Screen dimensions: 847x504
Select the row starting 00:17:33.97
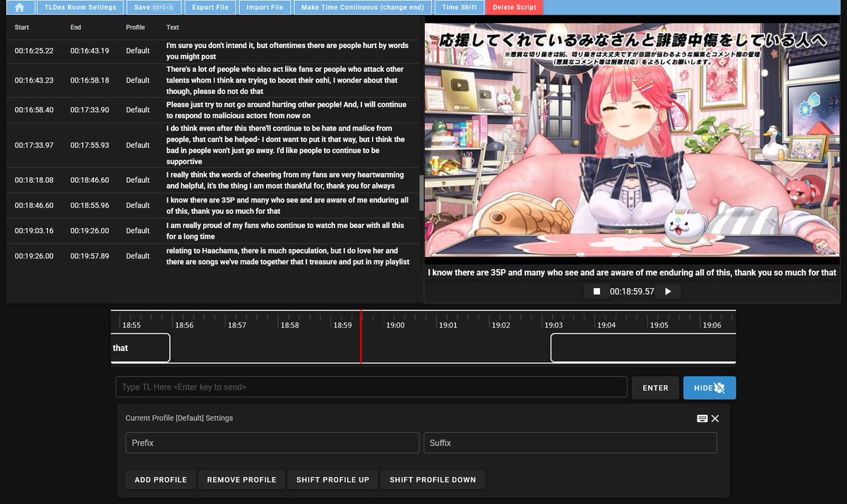coord(212,145)
